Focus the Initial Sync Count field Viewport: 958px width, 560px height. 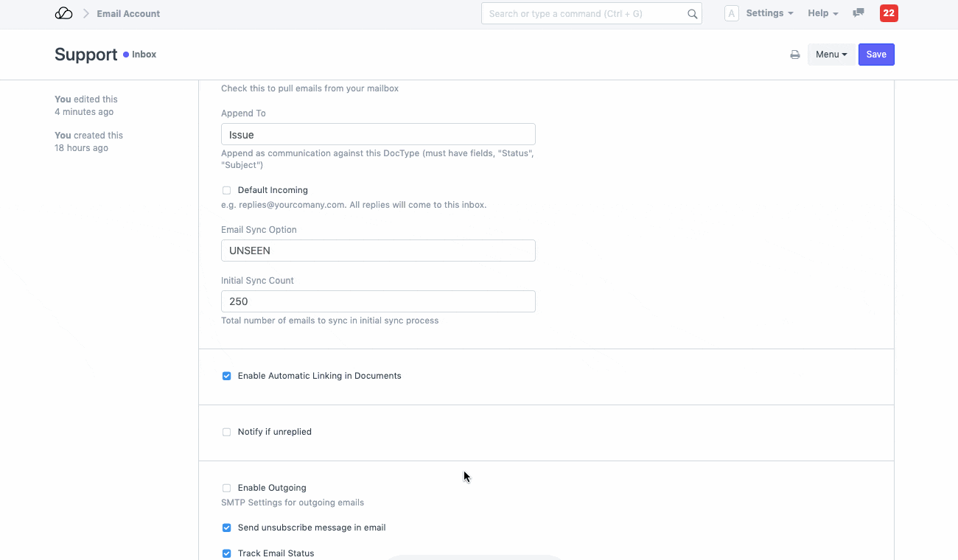[x=378, y=301]
